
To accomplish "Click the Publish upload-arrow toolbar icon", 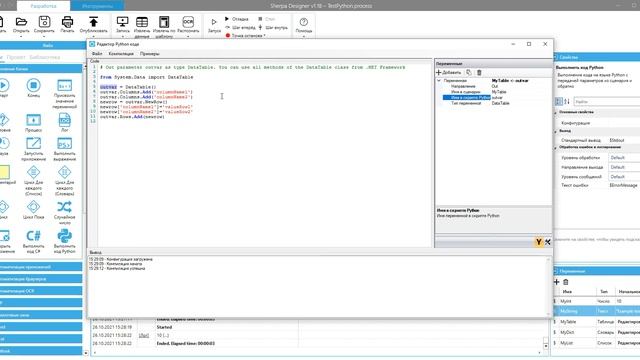I will (93, 22).
